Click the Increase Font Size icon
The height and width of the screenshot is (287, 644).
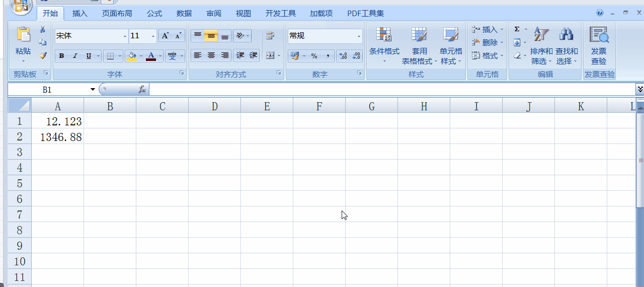click(165, 36)
